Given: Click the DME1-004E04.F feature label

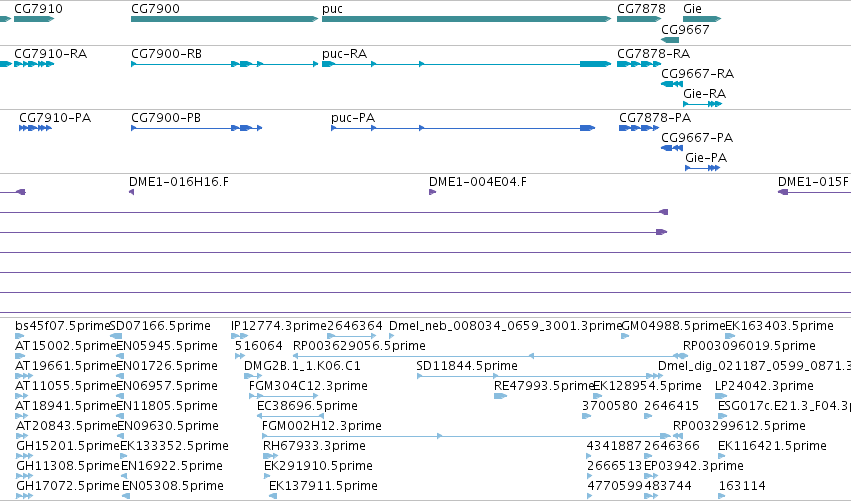Looking at the screenshot, I should [478, 182].
